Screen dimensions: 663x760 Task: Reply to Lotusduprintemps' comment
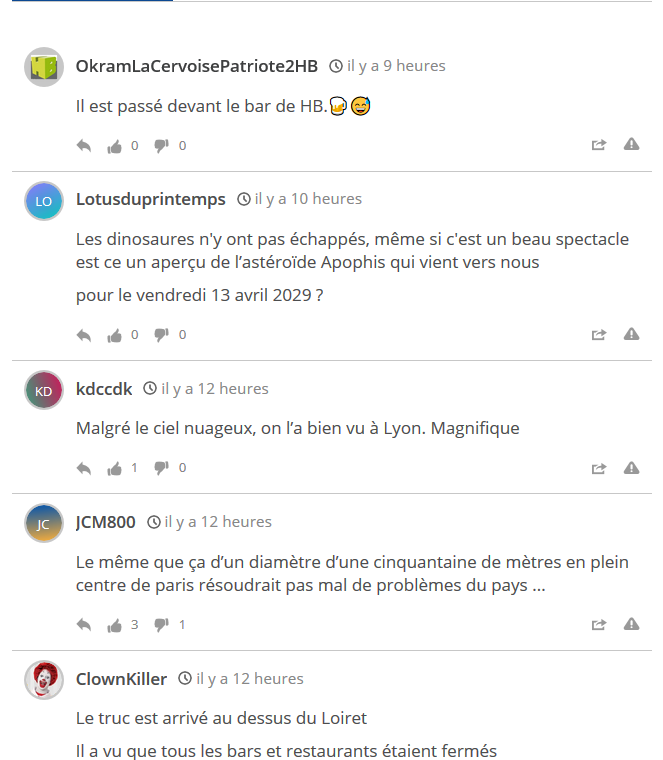pyautogui.click(x=84, y=334)
